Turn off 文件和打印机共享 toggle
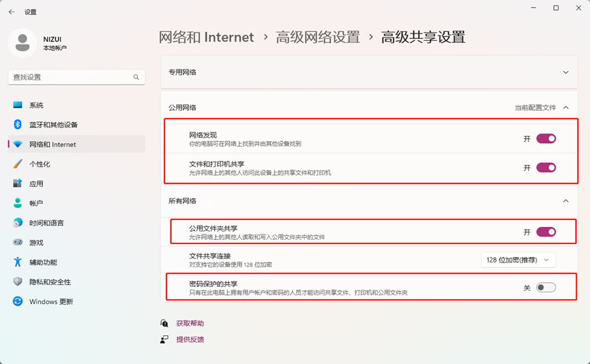 (546, 168)
